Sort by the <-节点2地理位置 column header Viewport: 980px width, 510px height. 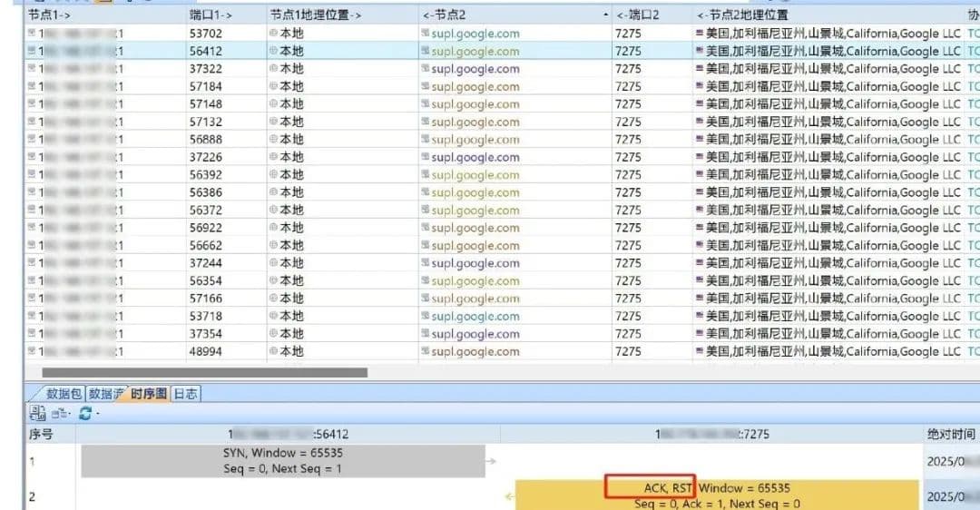828,15
